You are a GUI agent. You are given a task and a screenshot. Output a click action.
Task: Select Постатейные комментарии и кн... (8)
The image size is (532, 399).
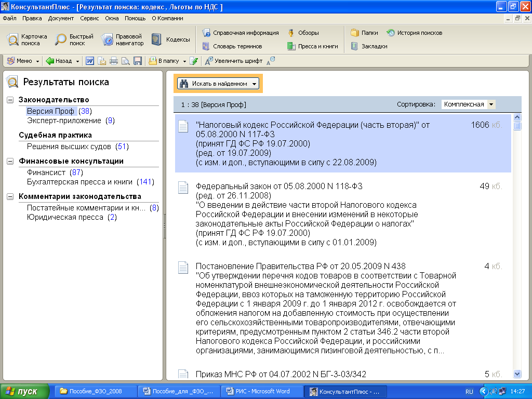pos(92,208)
